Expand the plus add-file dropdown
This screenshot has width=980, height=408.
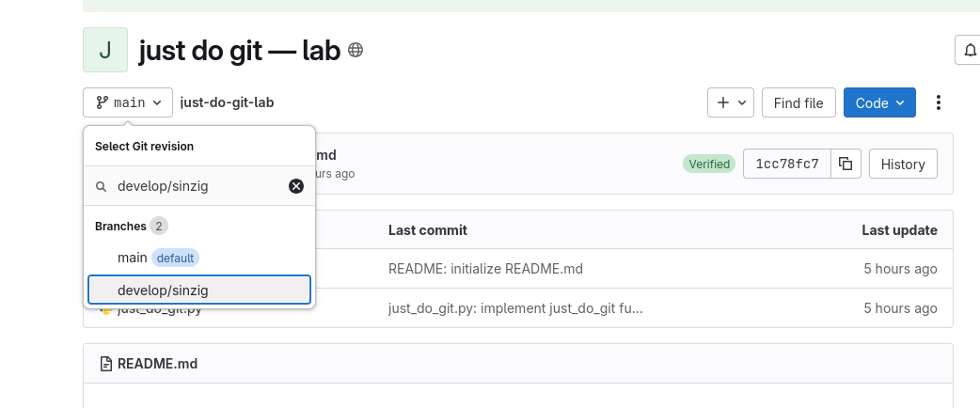731,102
